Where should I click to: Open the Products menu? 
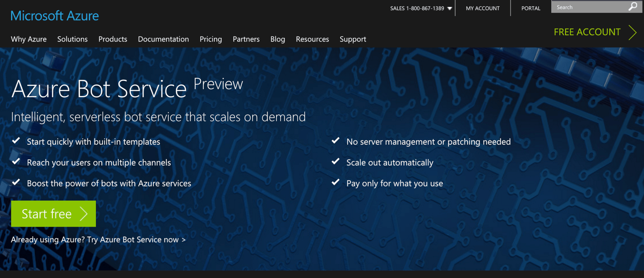point(113,39)
